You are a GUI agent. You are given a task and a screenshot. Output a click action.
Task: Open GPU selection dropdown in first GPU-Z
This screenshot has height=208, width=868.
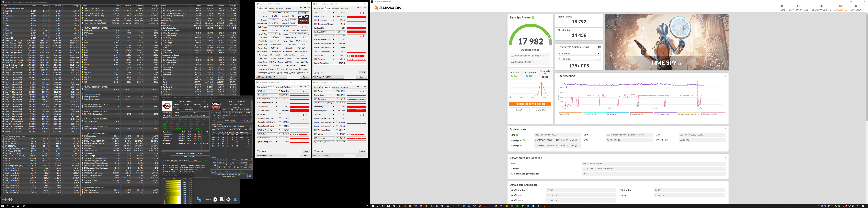click(272, 77)
